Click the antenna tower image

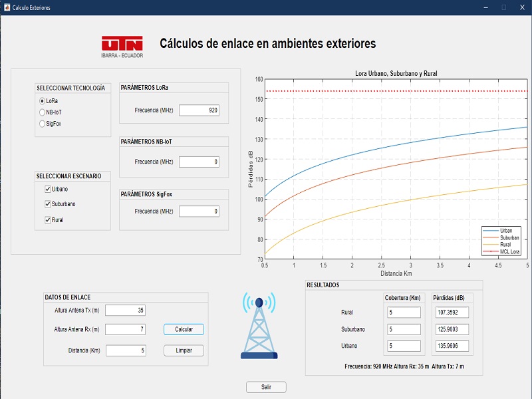[259, 325]
